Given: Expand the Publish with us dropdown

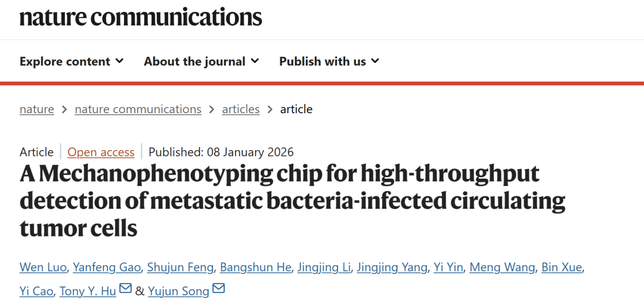Looking at the screenshot, I should [329, 61].
